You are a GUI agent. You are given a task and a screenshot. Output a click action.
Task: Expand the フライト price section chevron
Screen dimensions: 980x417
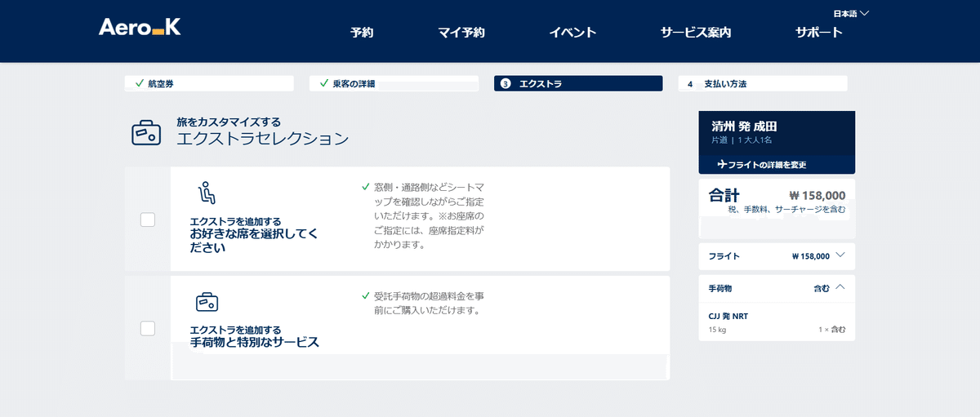840,255
